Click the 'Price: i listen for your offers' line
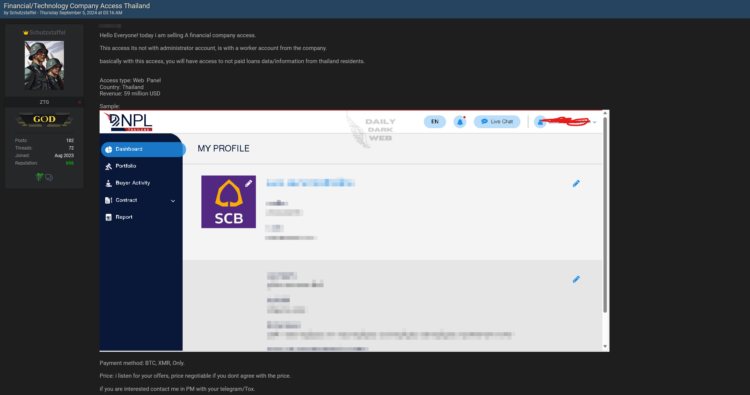The image size is (750, 395). coord(195,376)
